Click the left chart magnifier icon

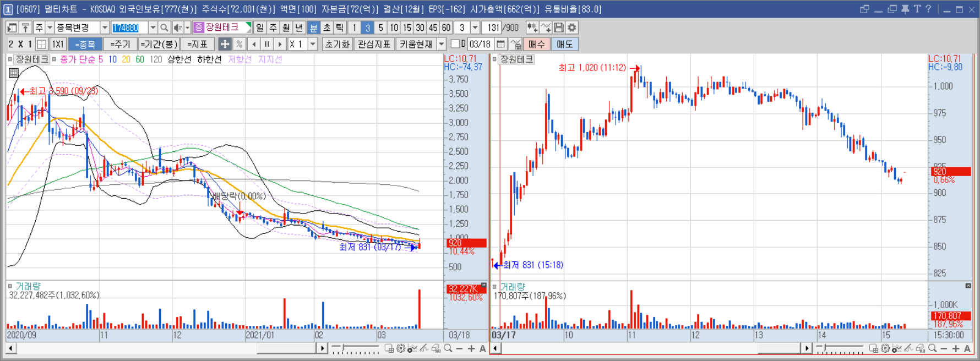point(448,348)
